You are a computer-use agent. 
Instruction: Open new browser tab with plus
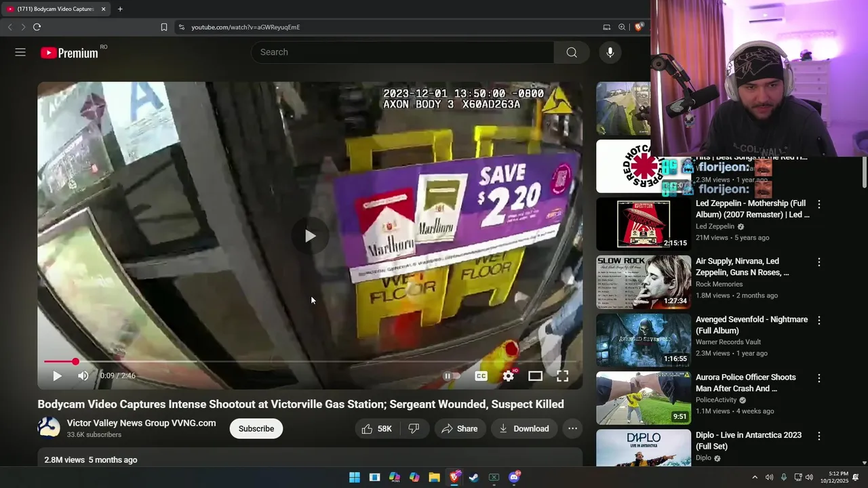coord(120,9)
